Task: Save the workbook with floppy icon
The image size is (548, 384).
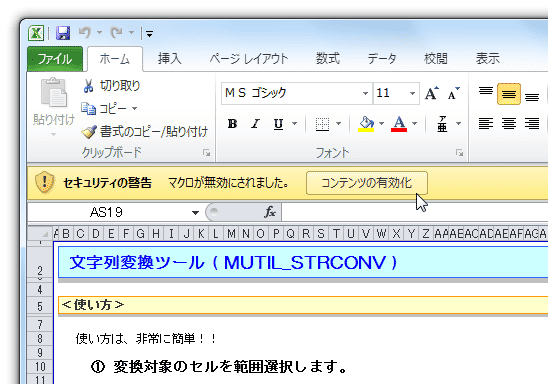Action: 63,33
